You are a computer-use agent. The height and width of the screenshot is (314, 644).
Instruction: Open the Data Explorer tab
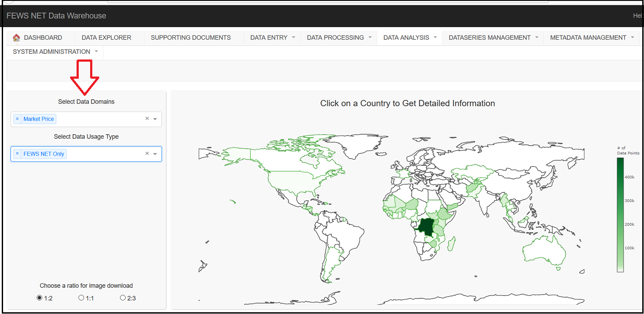[x=106, y=38]
